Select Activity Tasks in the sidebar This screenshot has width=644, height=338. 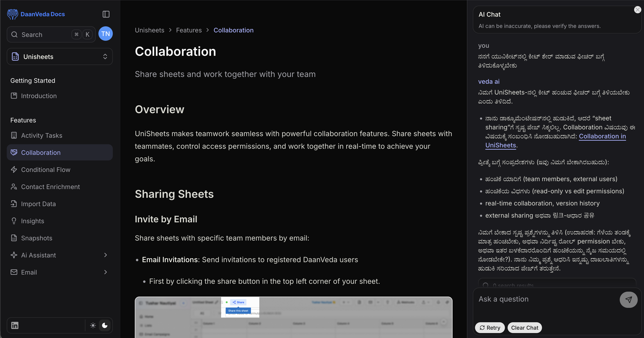(42, 135)
